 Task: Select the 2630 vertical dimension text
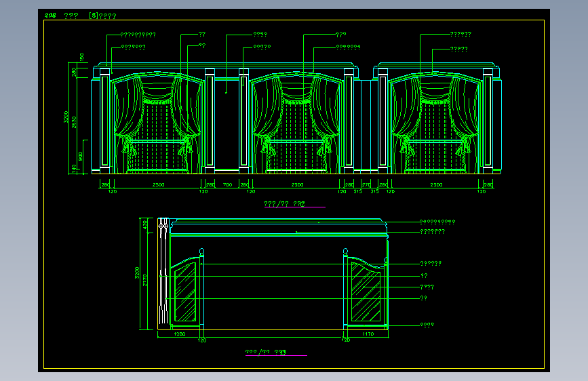74,122
